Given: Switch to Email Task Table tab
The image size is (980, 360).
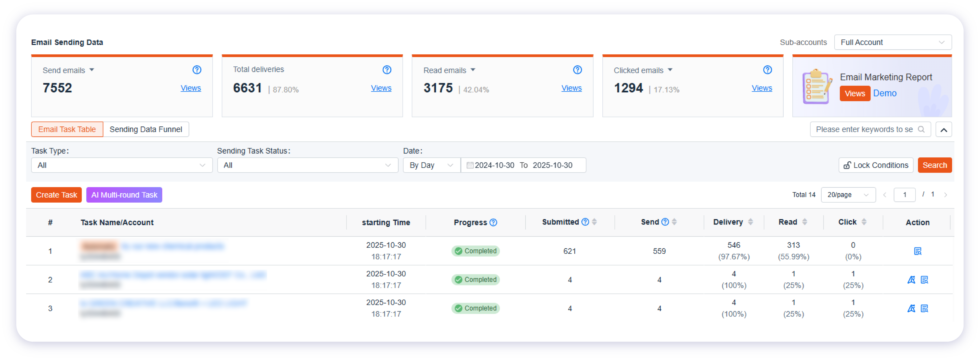Looking at the screenshot, I should [x=67, y=129].
